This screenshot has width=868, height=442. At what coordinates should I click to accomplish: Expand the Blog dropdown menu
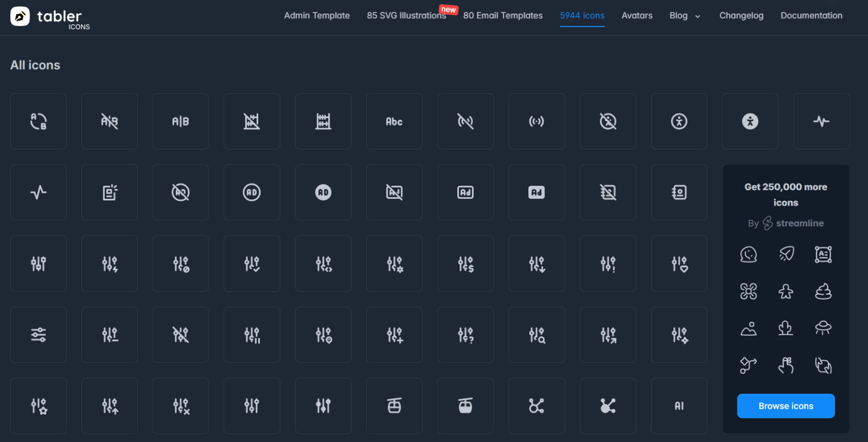coord(685,16)
